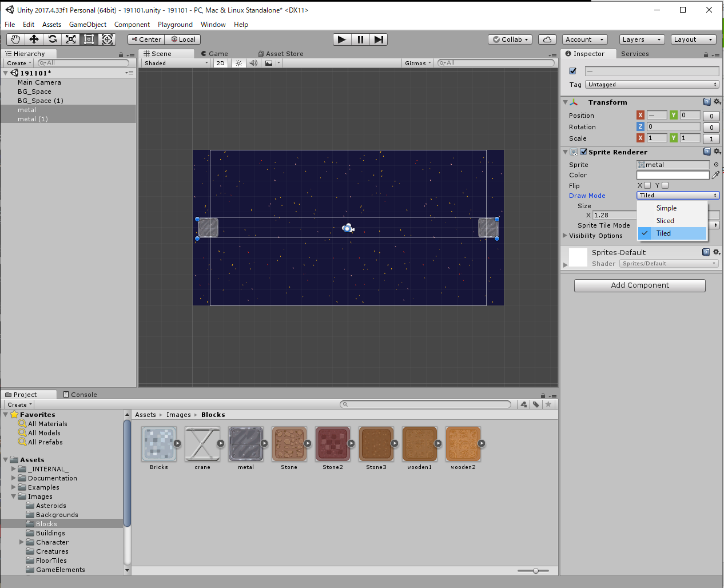
Task: Select the Scale tool
Action: pos(70,39)
